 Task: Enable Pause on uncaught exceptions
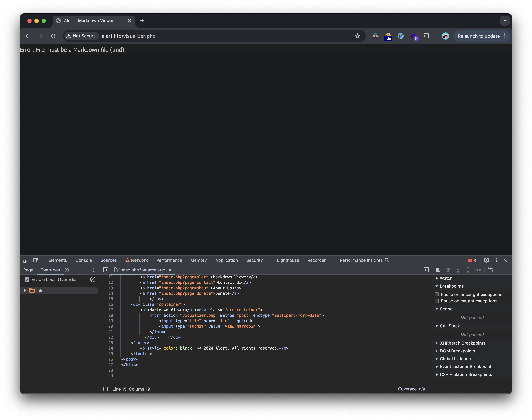point(437,294)
